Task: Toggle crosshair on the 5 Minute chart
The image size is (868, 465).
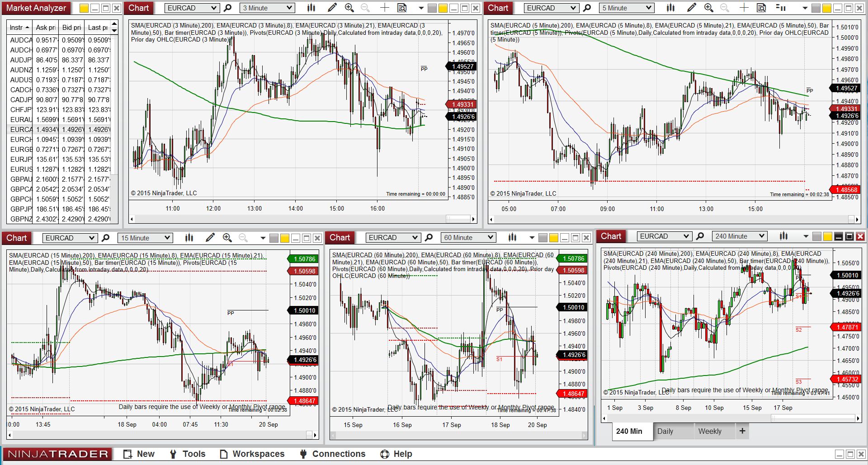Action: (x=744, y=8)
